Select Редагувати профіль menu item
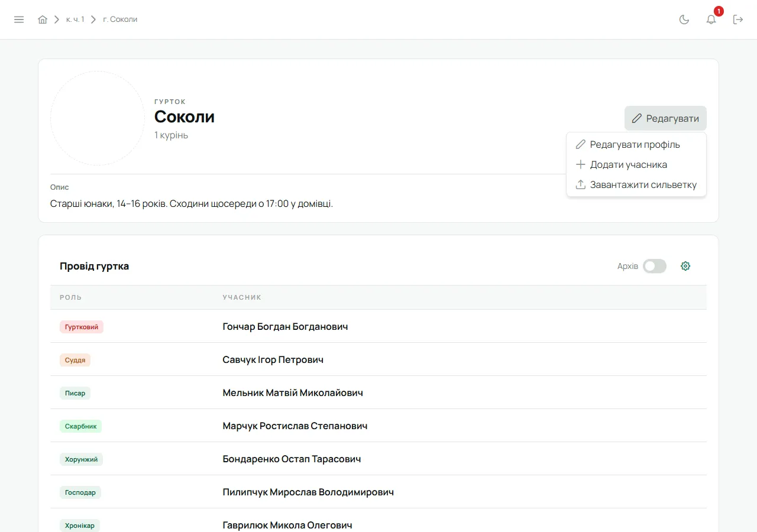757x532 pixels. click(636, 144)
